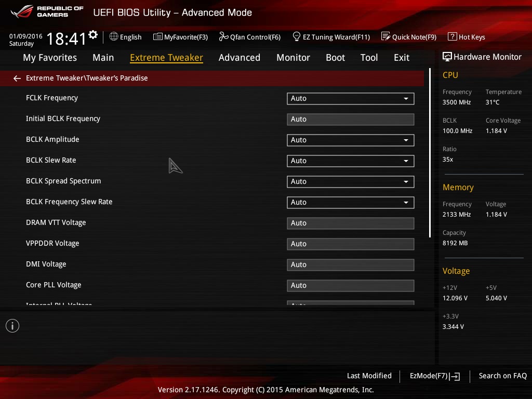Expand the BCLK Slew Rate dropdown
The image size is (532, 399).
click(x=351, y=161)
